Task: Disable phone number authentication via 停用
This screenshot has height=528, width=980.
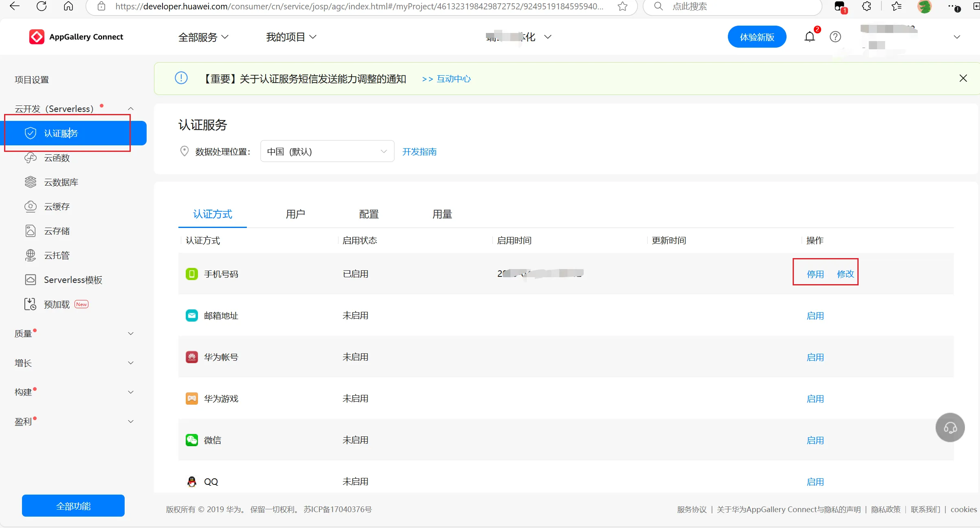Action: [815, 274]
